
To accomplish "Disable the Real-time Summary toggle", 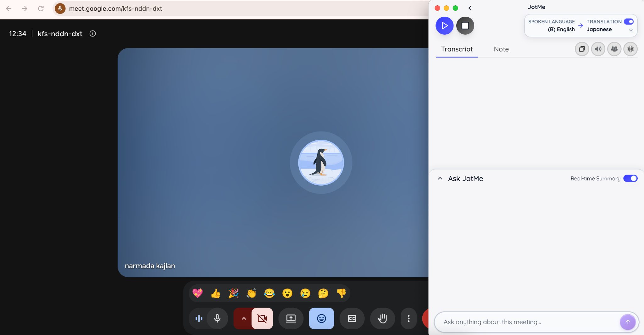I will pos(630,178).
